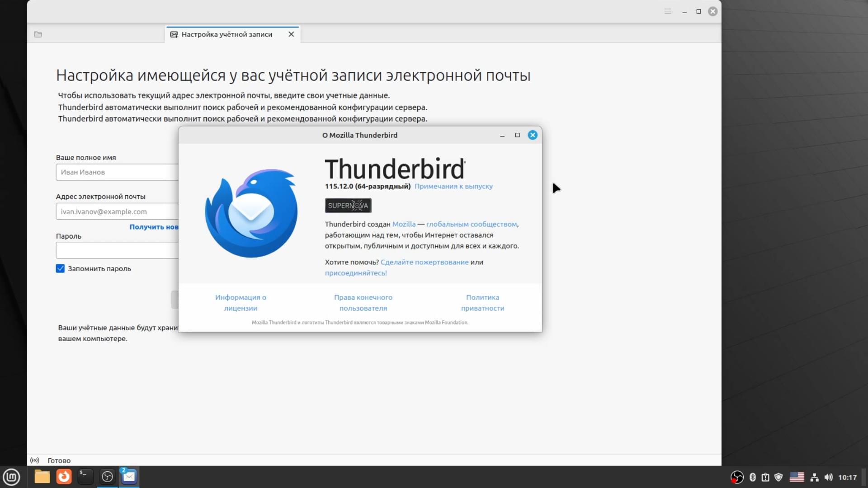Click the Готово status bar text
This screenshot has height=488, width=868.
(59, 460)
